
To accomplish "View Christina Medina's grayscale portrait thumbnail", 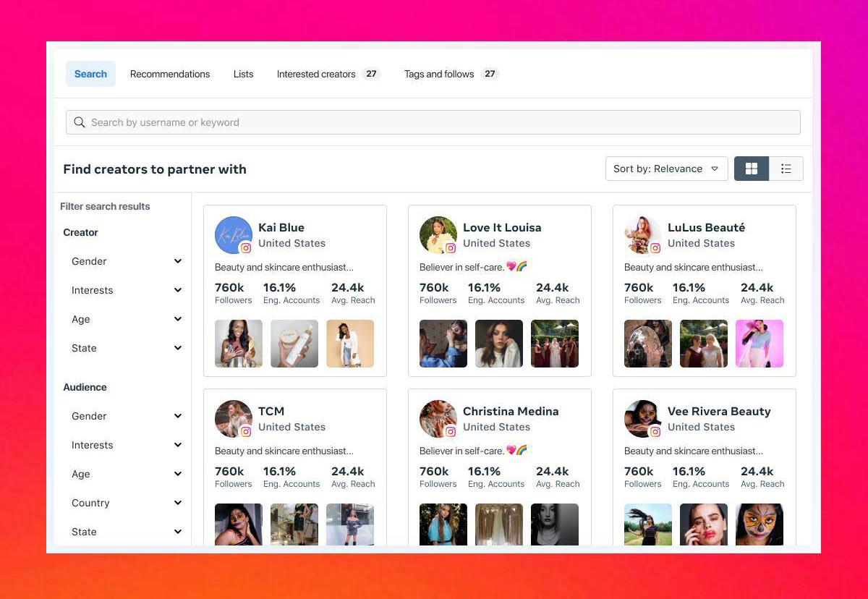I will 555,524.
